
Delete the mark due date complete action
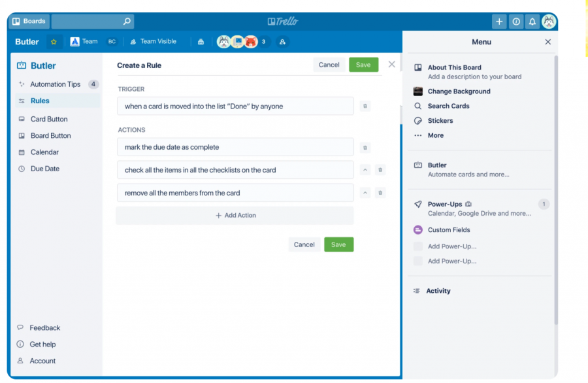[x=365, y=148]
